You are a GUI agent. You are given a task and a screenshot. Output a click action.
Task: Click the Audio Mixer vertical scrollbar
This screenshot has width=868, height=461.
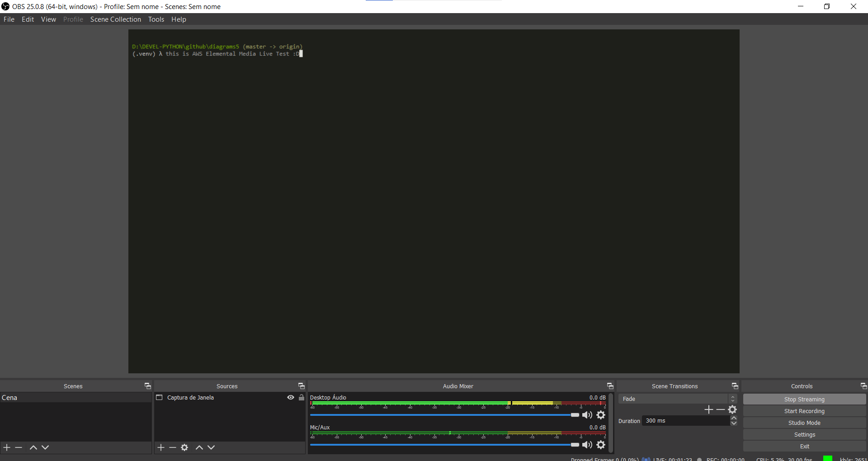[x=611, y=422]
